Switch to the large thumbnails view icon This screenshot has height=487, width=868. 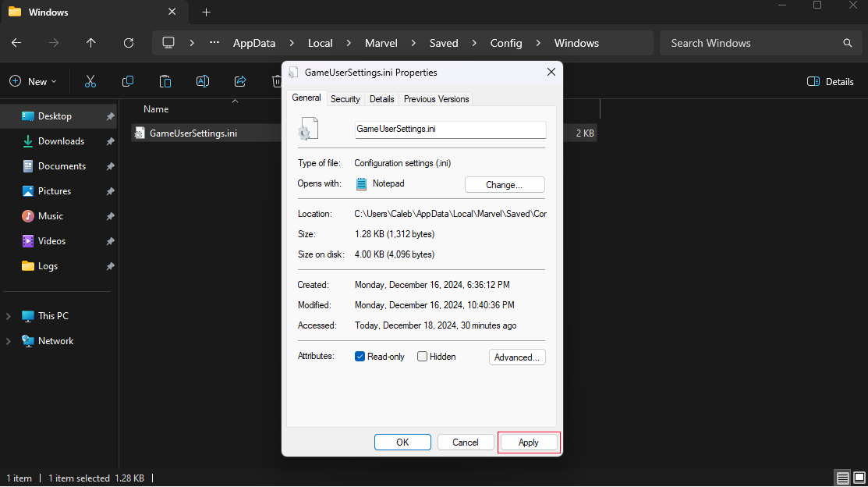click(x=859, y=478)
